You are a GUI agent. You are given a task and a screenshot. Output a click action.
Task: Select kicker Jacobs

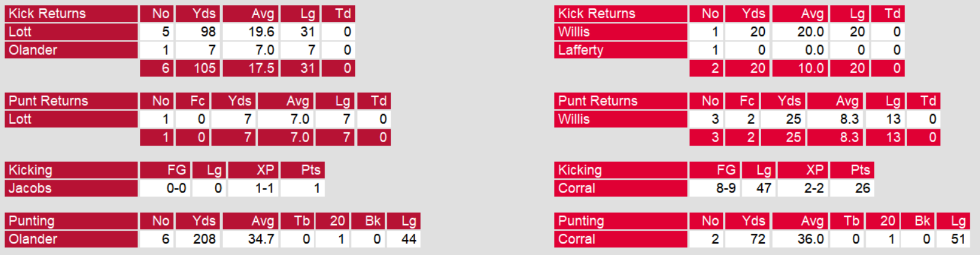click(x=30, y=188)
